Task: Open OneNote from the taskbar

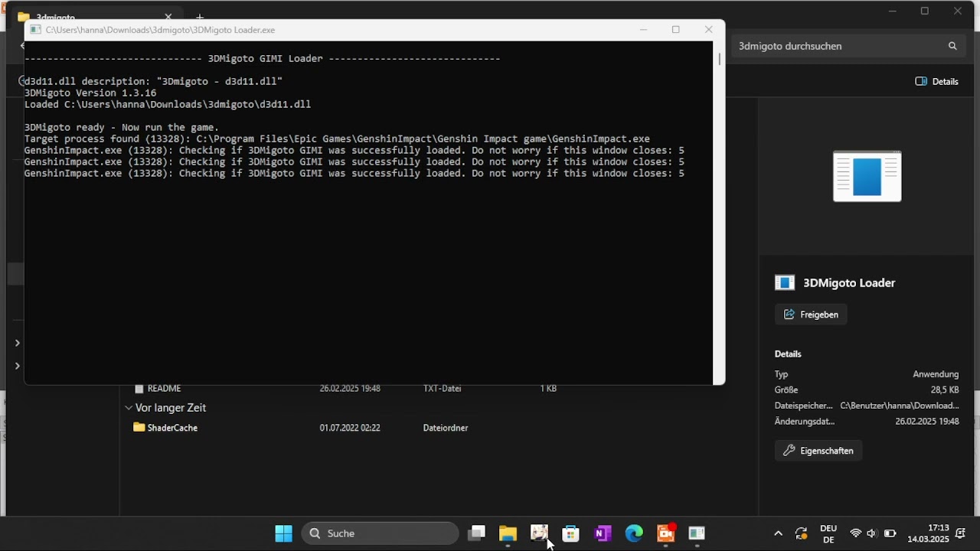Action: 603,533
